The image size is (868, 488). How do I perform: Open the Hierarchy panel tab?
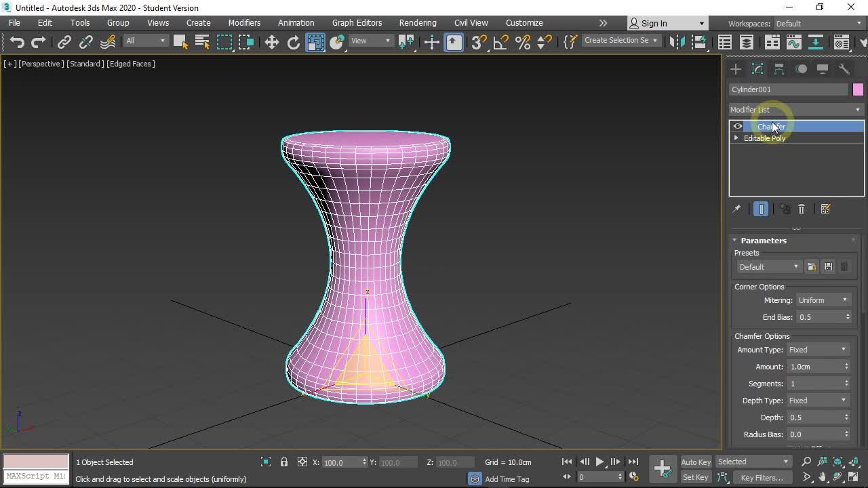(x=779, y=69)
